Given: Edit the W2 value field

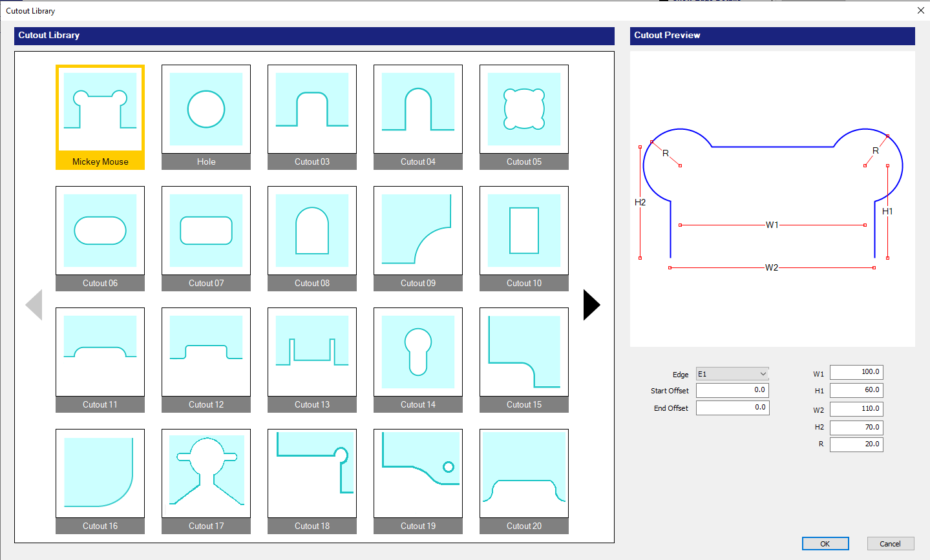Looking at the screenshot, I should pos(856,409).
